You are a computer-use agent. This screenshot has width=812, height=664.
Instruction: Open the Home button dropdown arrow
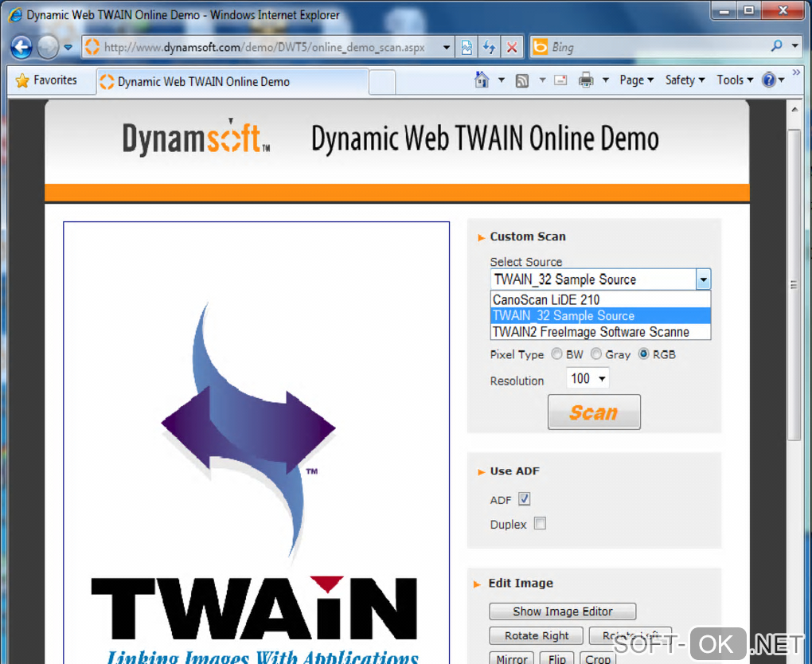502,80
